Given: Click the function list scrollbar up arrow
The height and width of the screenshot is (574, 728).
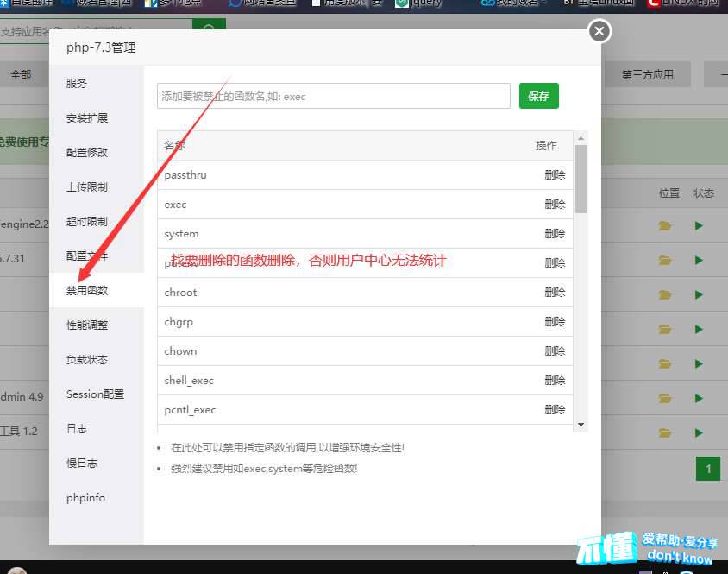Looking at the screenshot, I should (x=581, y=138).
